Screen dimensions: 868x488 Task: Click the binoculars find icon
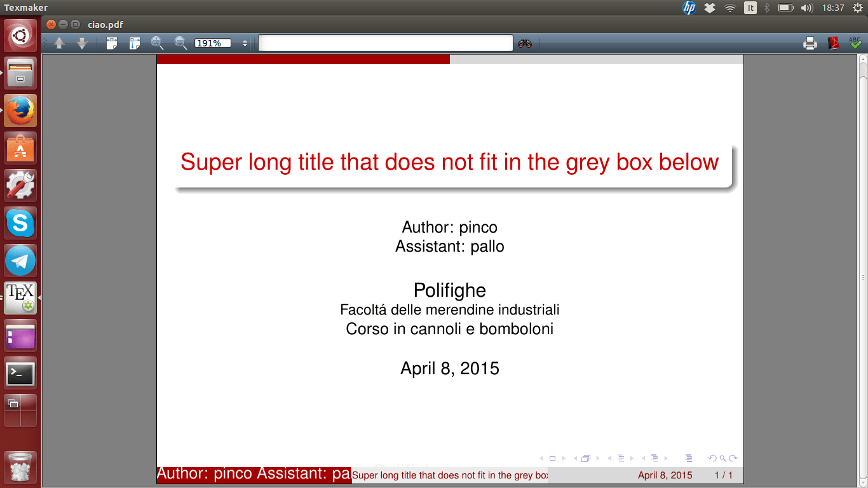coord(525,43)
